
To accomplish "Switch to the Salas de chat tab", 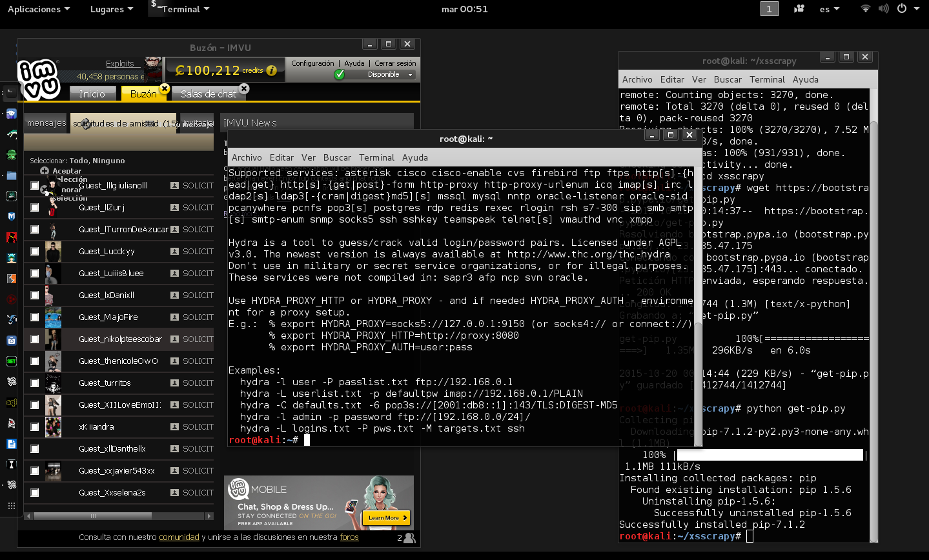I will click(209, 94).
